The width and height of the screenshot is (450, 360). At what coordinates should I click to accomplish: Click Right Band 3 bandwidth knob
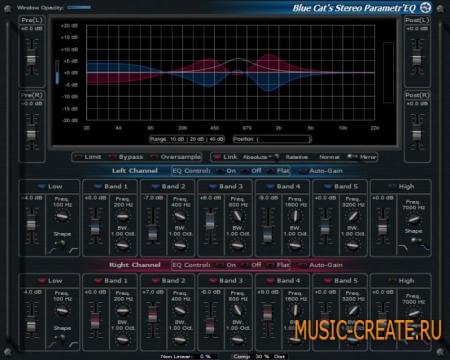pyautogui.click(x=237, y=340)
